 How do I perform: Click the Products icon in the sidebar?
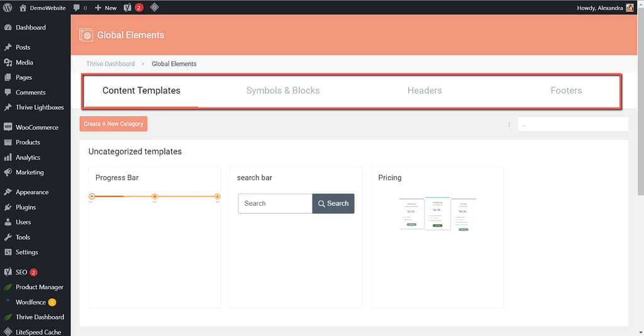pos(8,143)
